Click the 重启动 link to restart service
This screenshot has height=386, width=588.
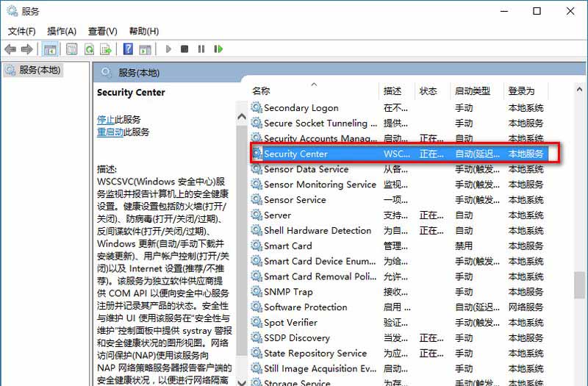pyautogui.click(x=110, y=132)
